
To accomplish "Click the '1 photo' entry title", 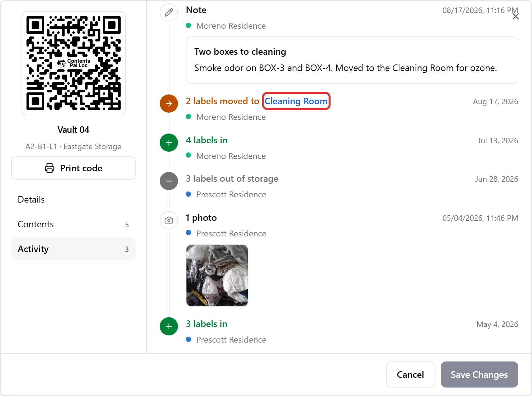I will tap(201, 218).
